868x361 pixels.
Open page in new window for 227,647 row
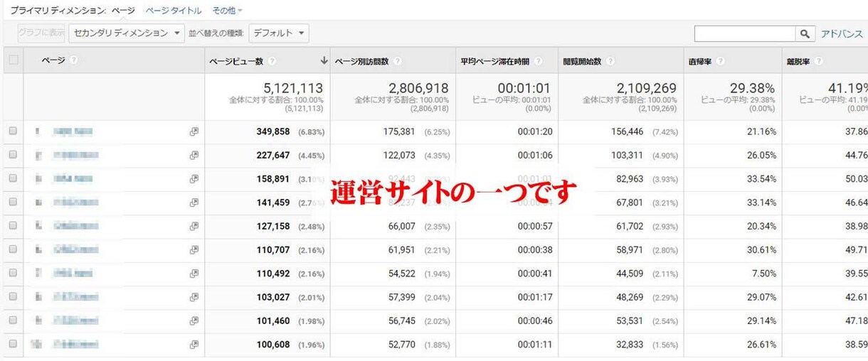click(x=194, y=155)
